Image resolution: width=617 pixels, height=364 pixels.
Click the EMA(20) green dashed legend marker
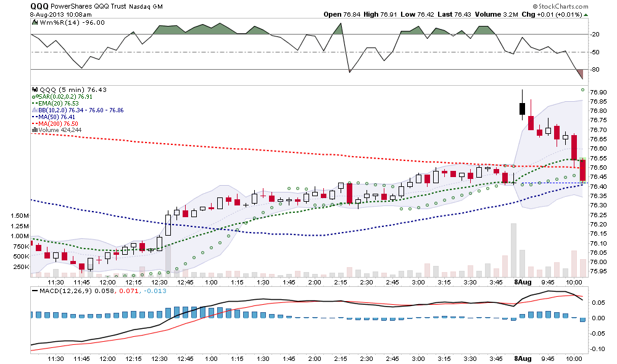click(35, 104)
